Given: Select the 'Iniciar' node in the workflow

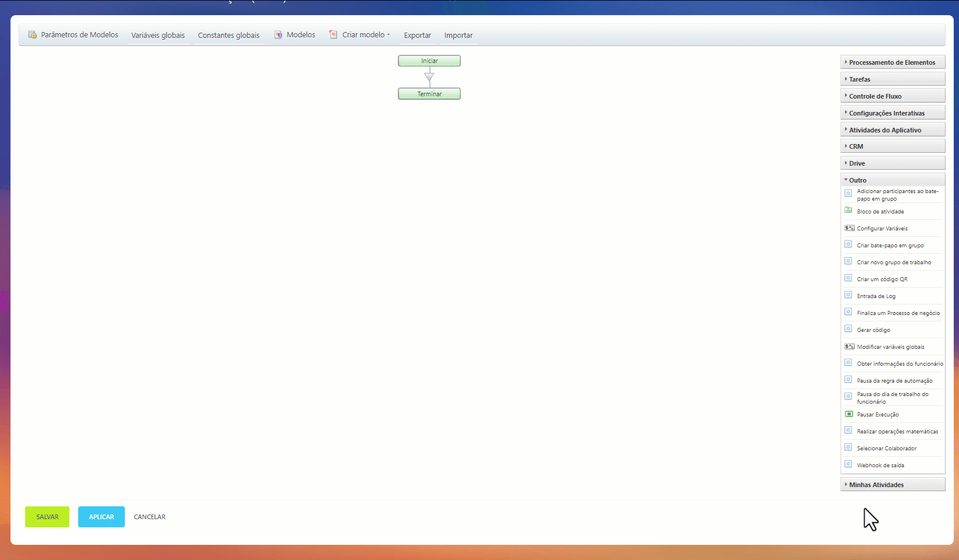Looking at the screenshot, I should pos(429,61).
